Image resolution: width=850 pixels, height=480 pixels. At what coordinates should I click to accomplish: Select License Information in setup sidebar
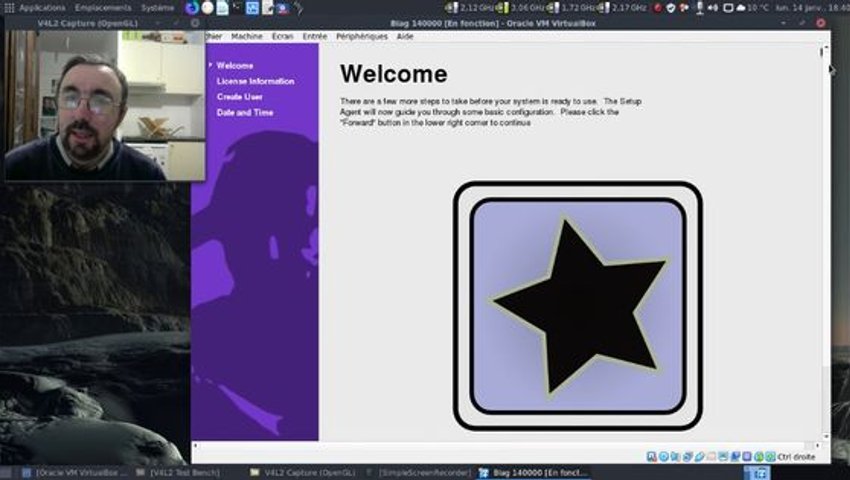[x=255, y=81]
